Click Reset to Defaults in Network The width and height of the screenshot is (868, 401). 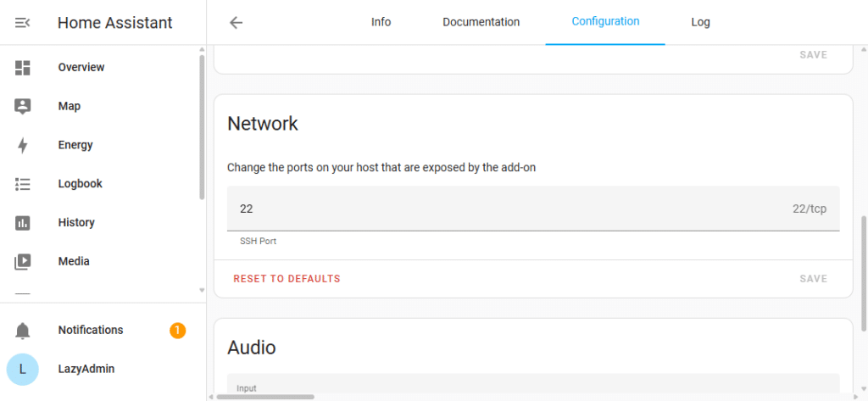287,279
